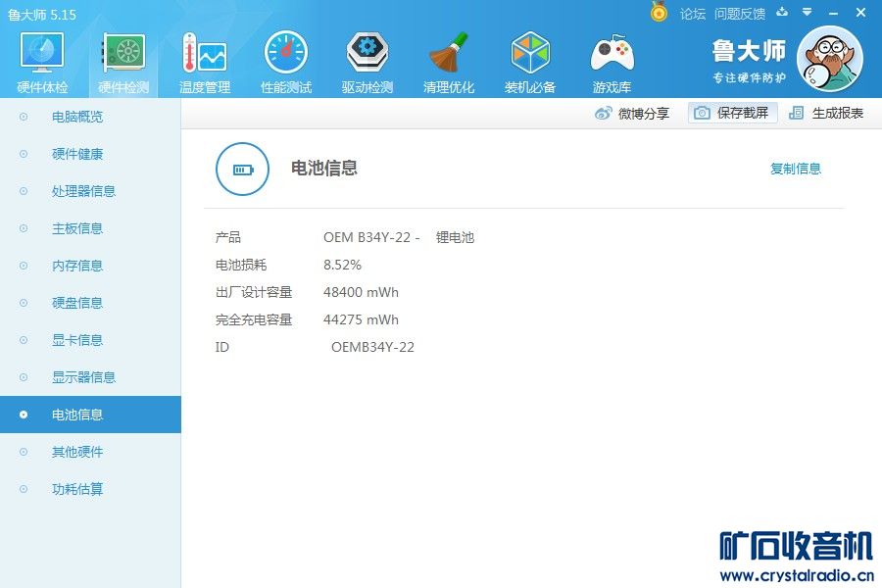Screen dimensions: 882x588
Task: Open the 论坛 forum link
Action: pyautogui.click(x=693, y=14)
